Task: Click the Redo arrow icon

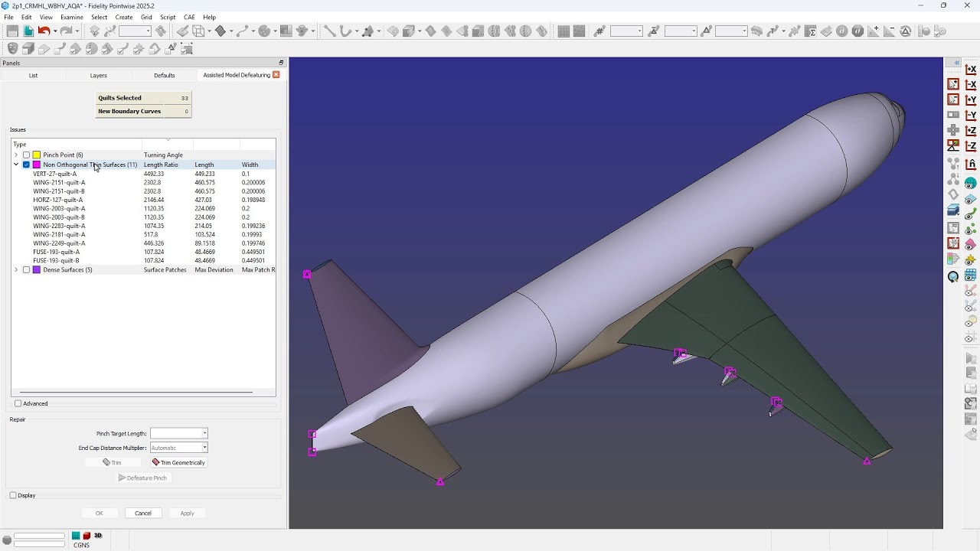Action: (66, 31)
